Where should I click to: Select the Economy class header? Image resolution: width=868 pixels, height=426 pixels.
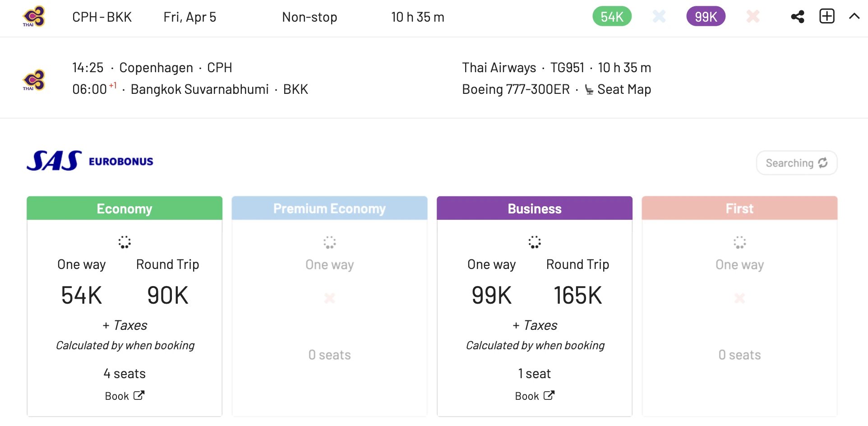(x=125, y=208)
